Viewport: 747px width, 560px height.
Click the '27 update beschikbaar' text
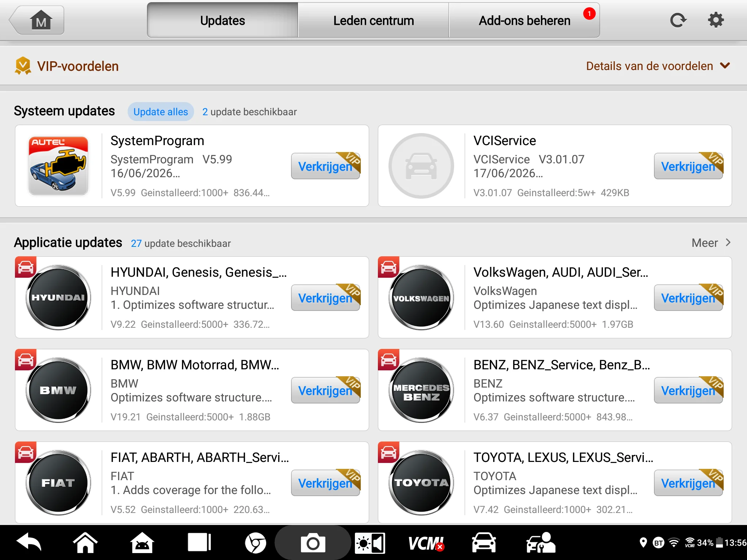(x=181, y=243)
